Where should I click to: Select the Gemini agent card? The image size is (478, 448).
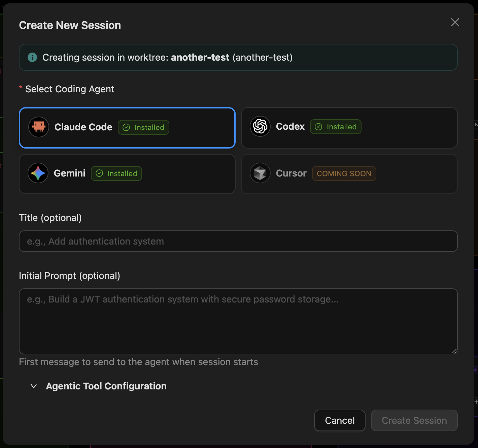tap(127, 174)
